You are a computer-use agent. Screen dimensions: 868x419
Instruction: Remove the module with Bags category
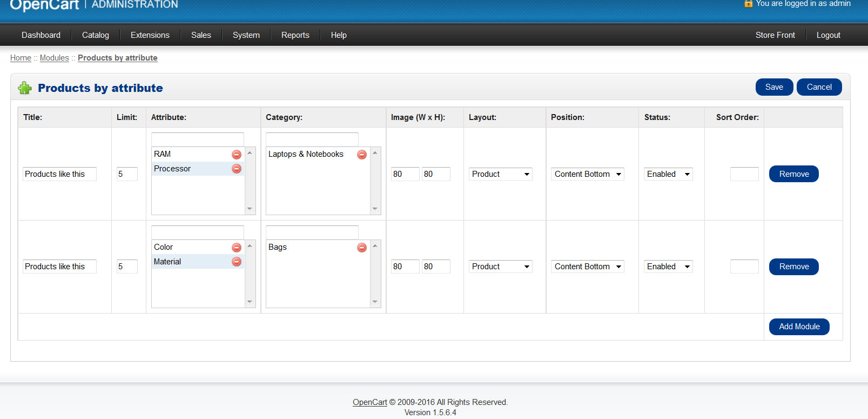pyautogui.click(x=794, y=267)
